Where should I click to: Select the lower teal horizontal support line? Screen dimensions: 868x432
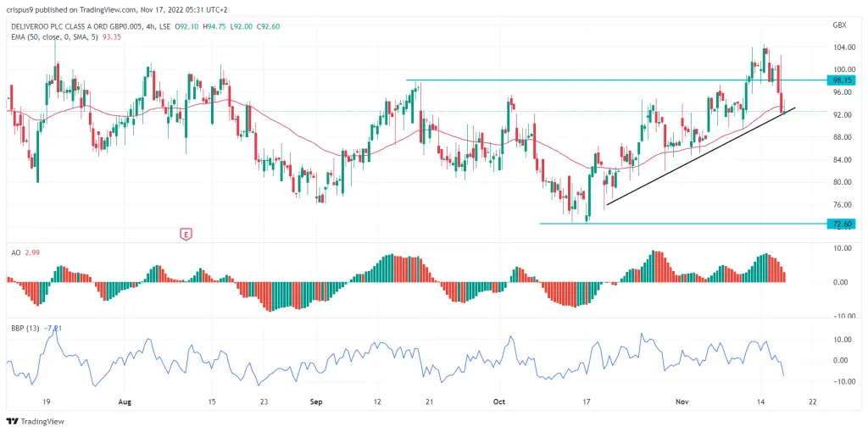[682, 224]
